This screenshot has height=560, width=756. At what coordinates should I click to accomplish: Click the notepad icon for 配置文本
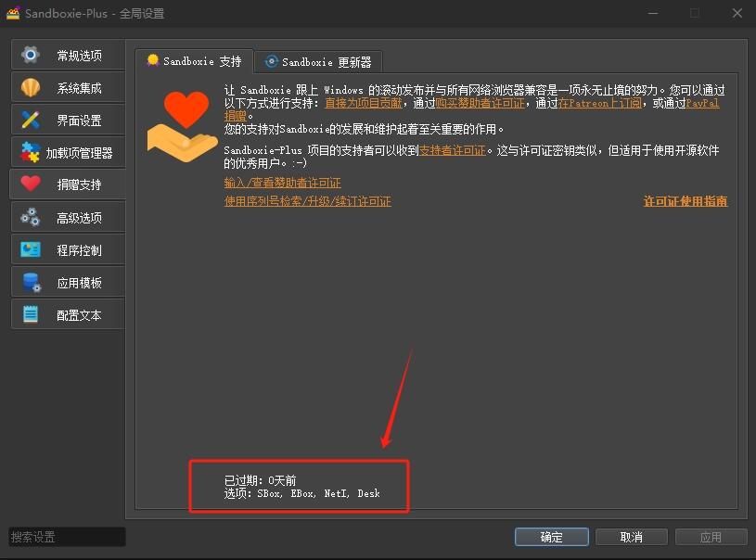[31, 314]
